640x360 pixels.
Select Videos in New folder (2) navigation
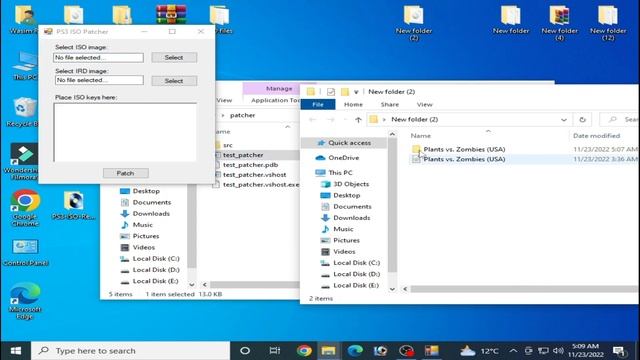(x=338, y=251)
